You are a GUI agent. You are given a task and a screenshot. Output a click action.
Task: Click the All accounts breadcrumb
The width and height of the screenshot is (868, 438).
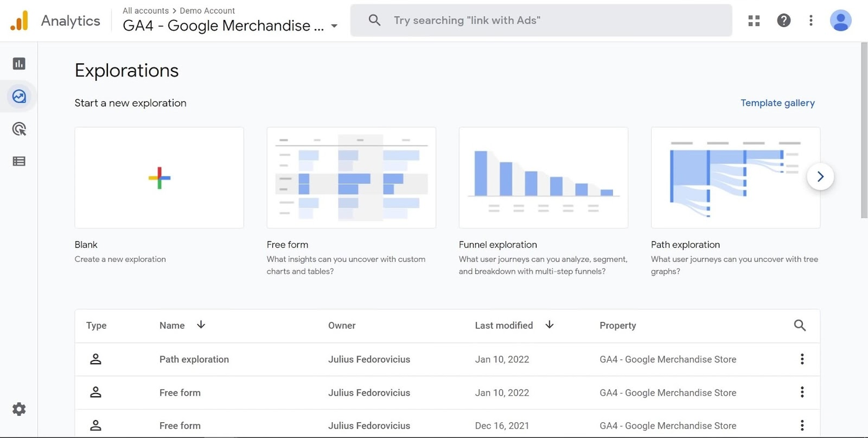pos(145,11)
